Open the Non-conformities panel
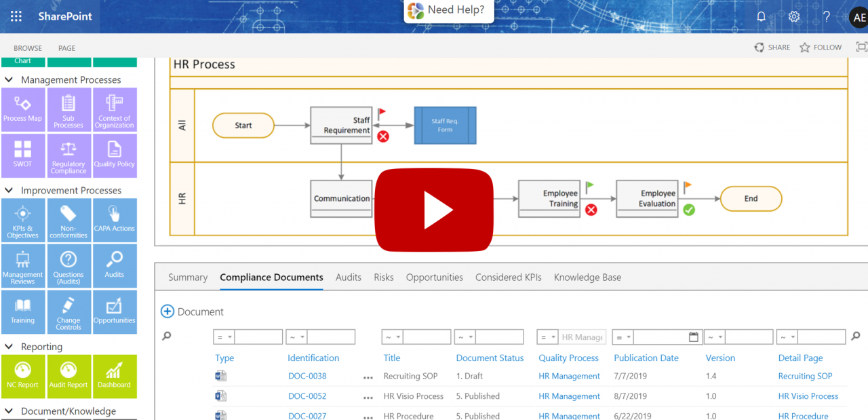The image size is (868, 420). (68, 220)
